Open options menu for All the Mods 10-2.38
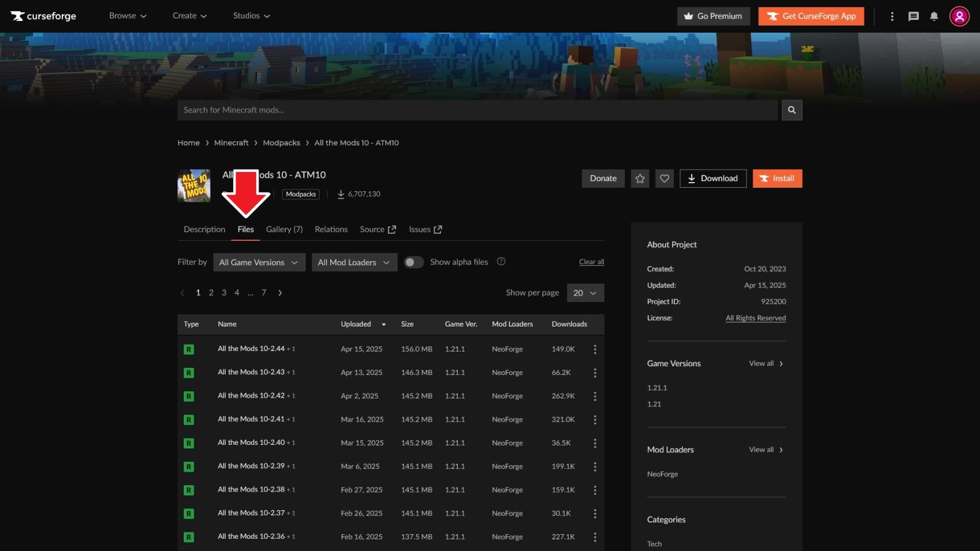 595,490
